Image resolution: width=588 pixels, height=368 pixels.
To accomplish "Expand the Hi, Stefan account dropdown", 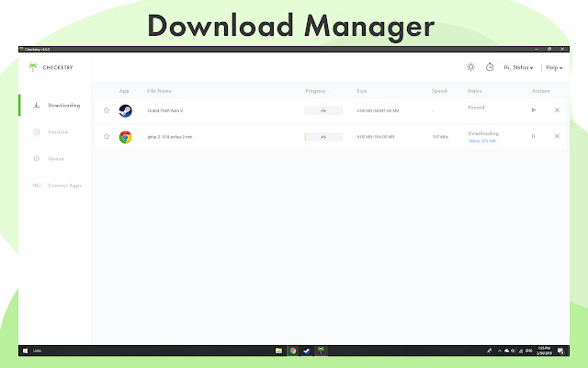I will [518, 67].
